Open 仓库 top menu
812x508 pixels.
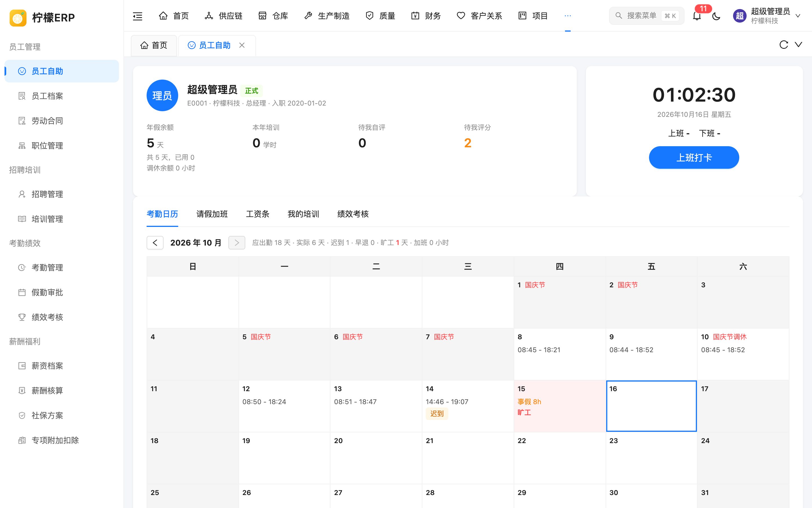tap(273, 16)
